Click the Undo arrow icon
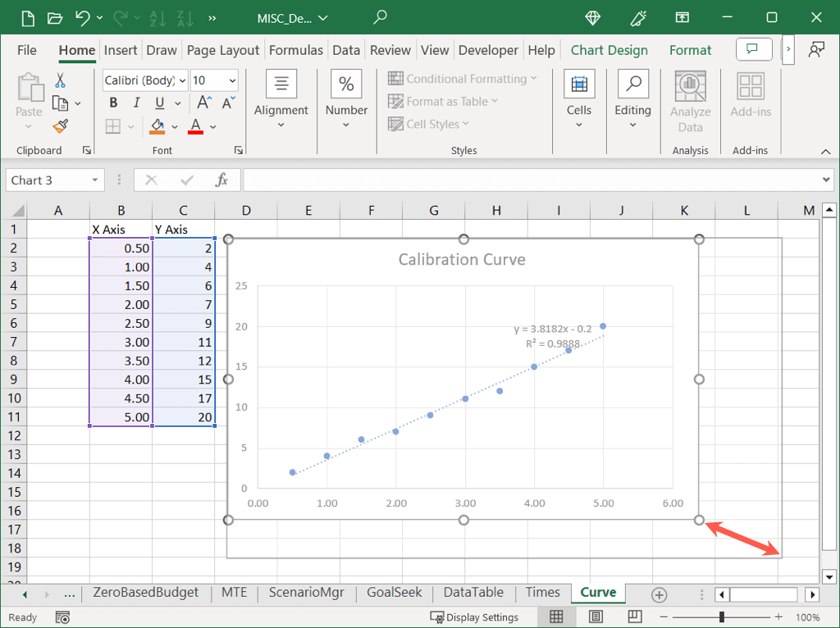The width and height of the screenshot is (840, 628). pos(82,17)
